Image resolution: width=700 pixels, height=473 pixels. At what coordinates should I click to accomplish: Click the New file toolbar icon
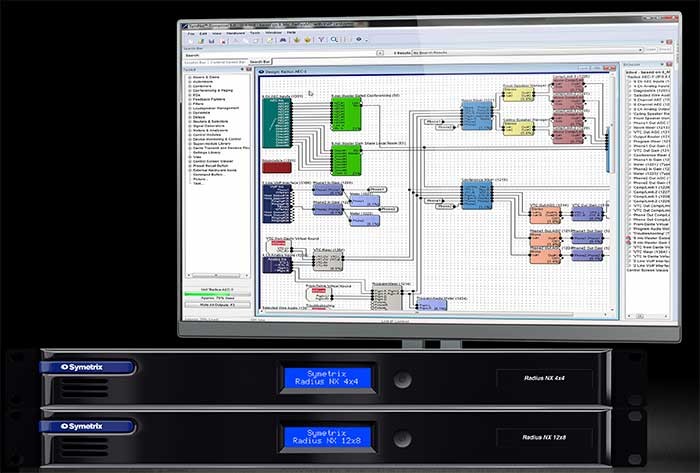point(191,41)
